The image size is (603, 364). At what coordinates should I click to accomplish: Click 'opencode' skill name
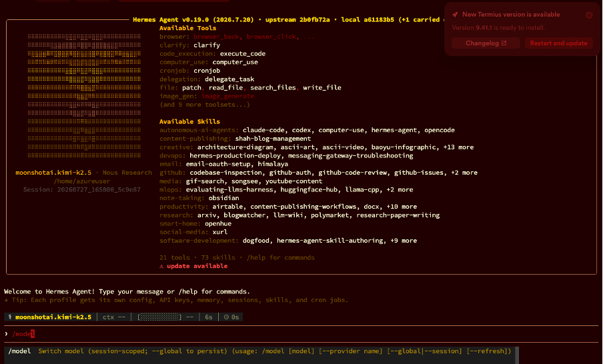[x=440, y=130]
